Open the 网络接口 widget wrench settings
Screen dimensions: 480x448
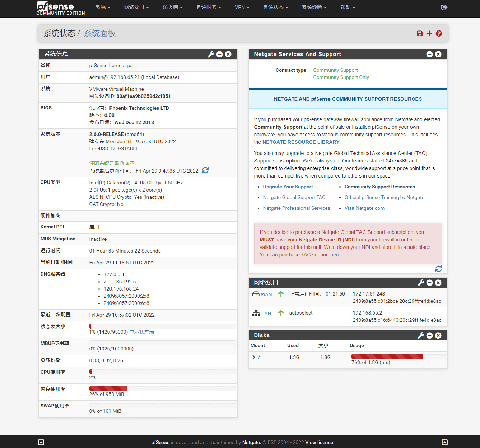421,283
